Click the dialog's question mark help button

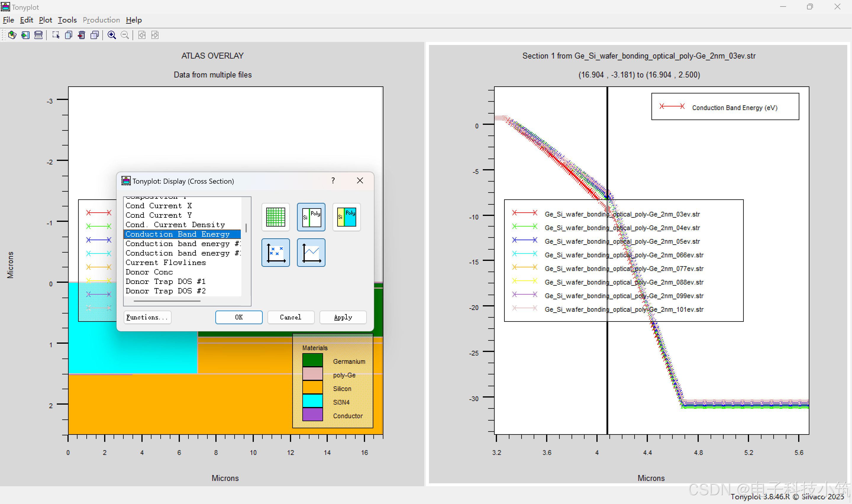(333, 181)
